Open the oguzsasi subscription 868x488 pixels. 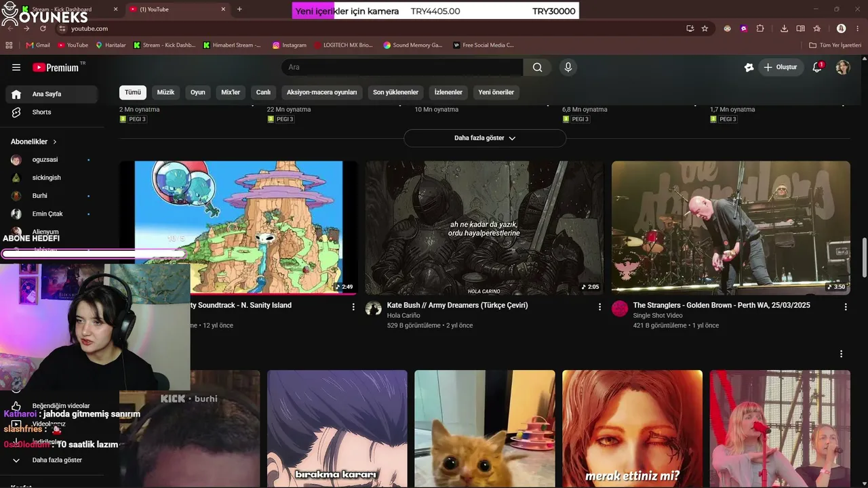click(x=52, y=160)
